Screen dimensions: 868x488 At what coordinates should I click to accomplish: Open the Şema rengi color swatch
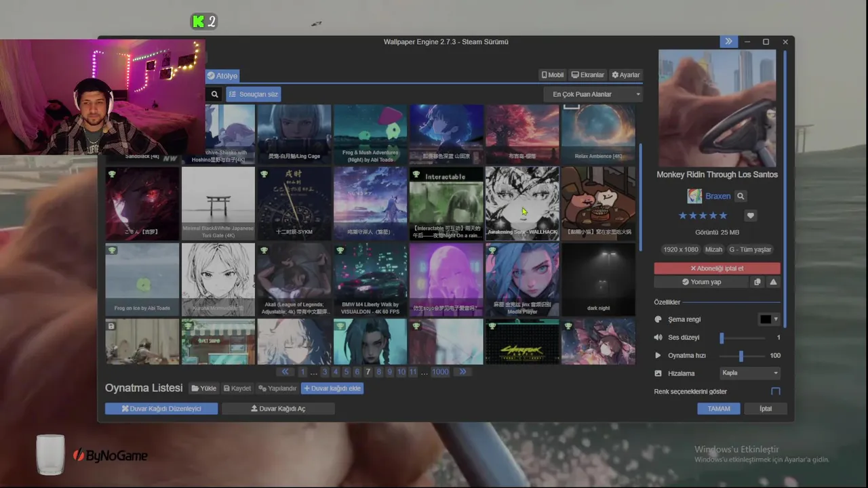coord(769,319)
